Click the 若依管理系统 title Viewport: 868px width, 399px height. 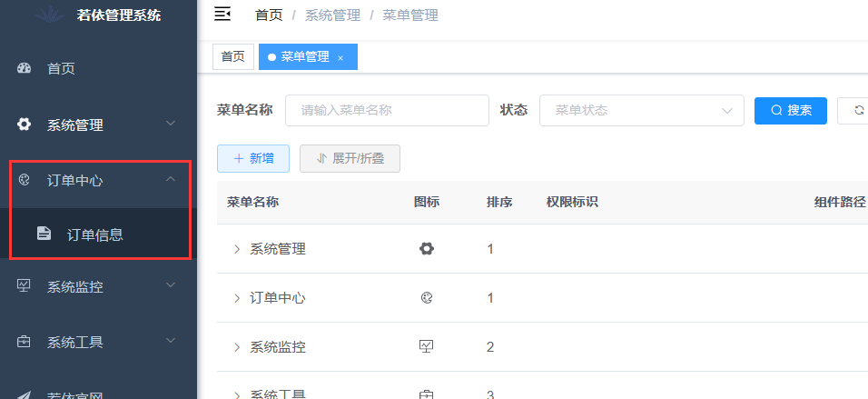pos(118,15)
